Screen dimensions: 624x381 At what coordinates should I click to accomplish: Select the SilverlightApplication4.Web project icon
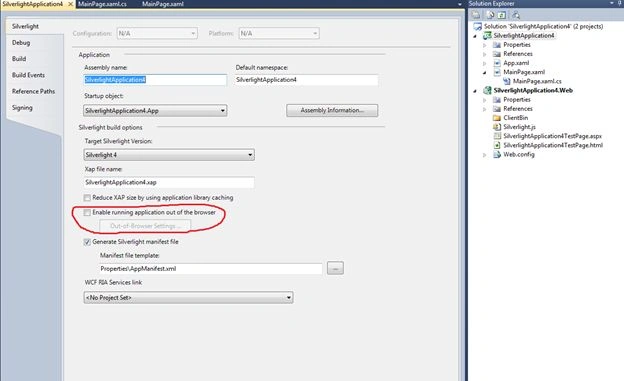pos(487,90)
